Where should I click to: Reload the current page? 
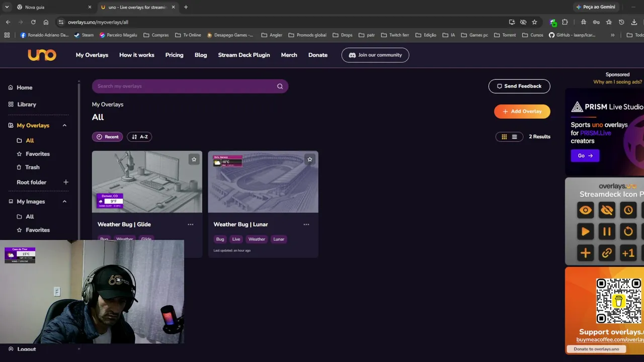point(33,22)
